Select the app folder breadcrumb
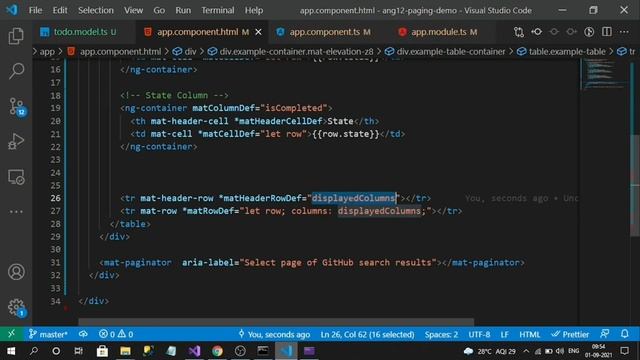 coord(47,51)
